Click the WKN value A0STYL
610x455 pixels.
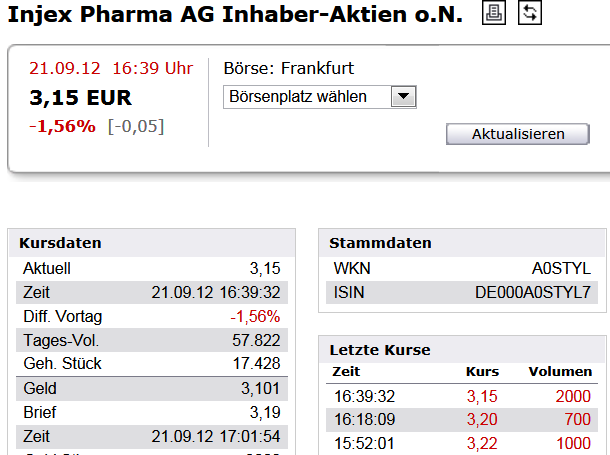point(561,269)
